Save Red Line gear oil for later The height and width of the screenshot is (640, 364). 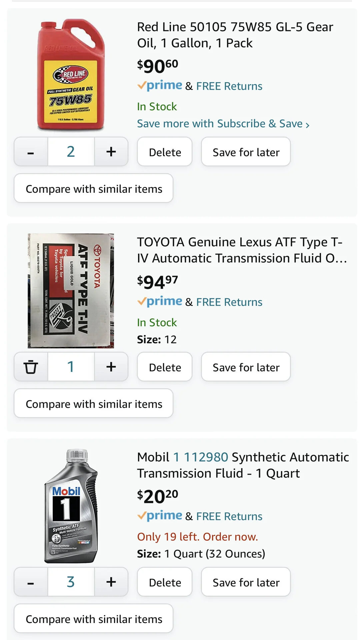click(246, 152)
